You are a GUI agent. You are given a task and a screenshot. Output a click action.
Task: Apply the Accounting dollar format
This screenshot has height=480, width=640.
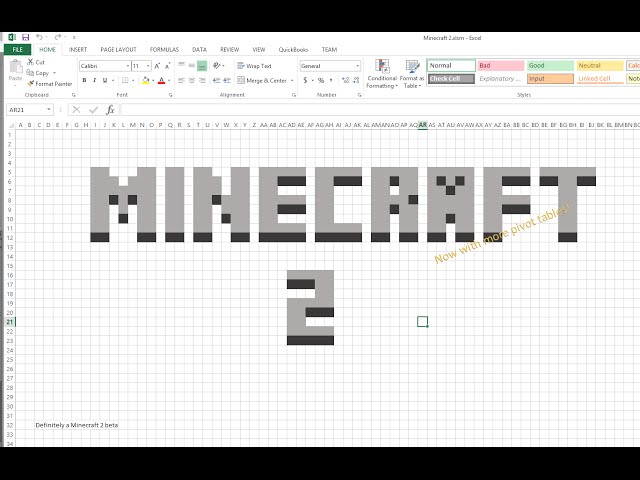pyautogui.click(x=305, y=80)
